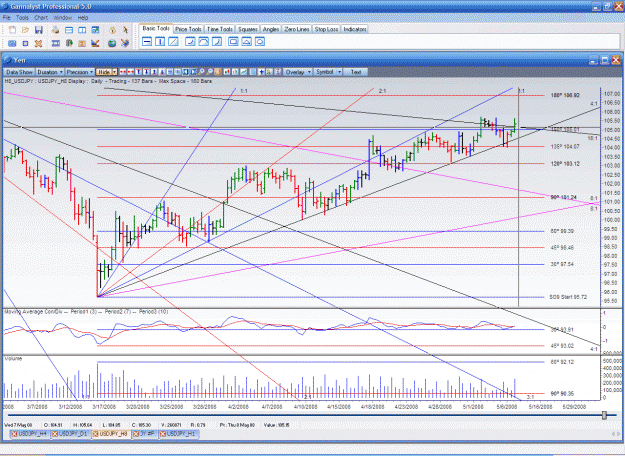Switch to the Price Tools tab
Screen dimensions: 625x456
click(188, 29)
